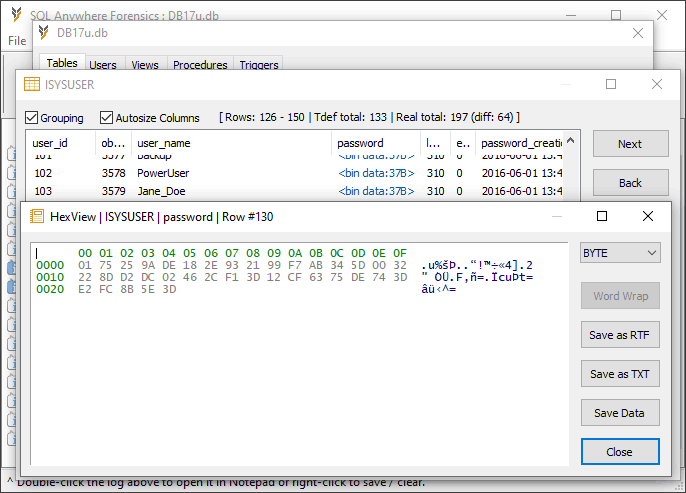Sort by user_id column header
686x493 pixels.
pos(60,143)
